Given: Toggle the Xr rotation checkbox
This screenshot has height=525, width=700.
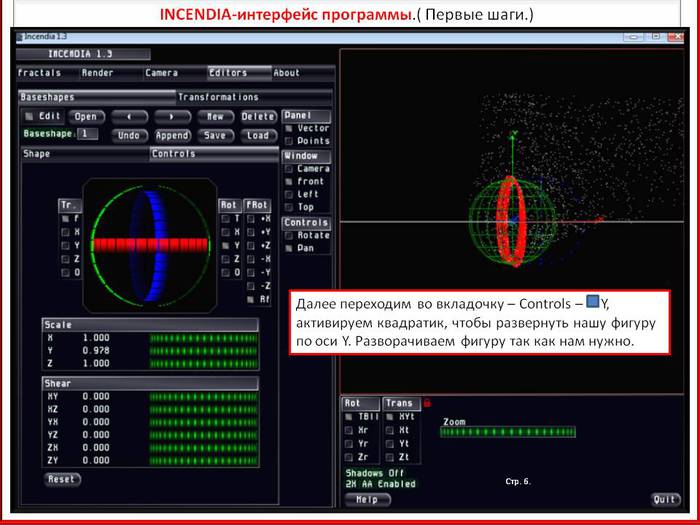Looking at the screenshot, I should tap(349, 430).
